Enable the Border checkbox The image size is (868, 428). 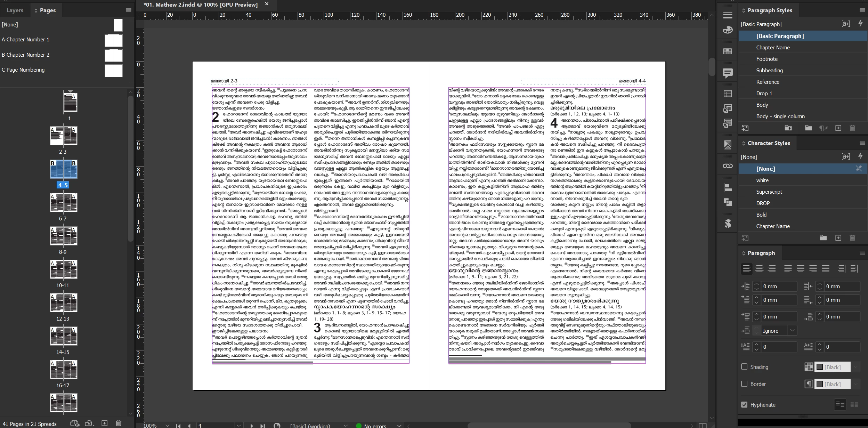coord(744,384)
